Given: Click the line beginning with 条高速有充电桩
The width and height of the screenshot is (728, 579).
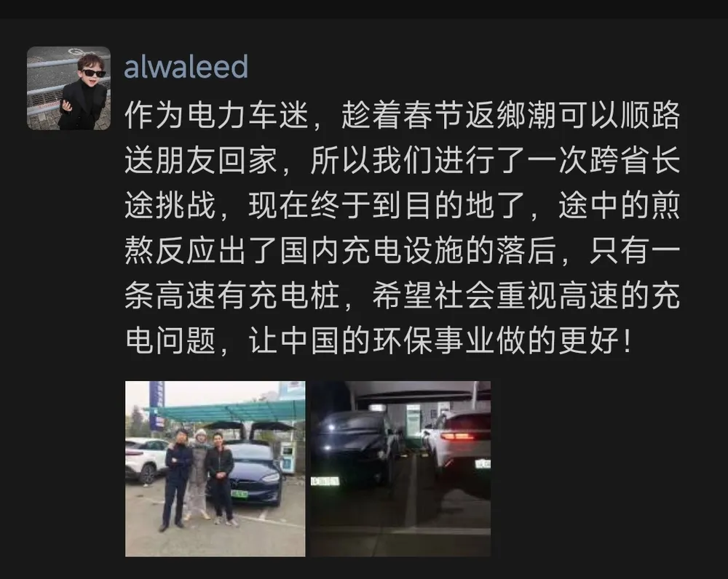Looking at the screenshot, I should pyautogui.click(x=402, y=295).
